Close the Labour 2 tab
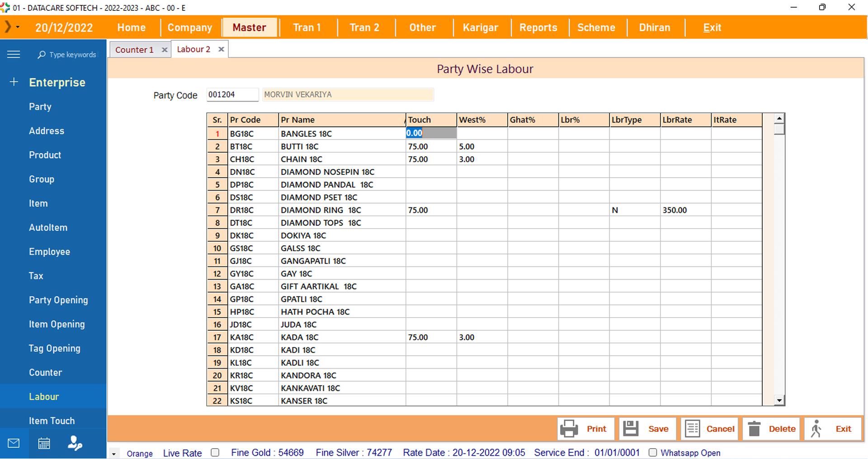This screenshot has height=459, width=868. point(221,49)
